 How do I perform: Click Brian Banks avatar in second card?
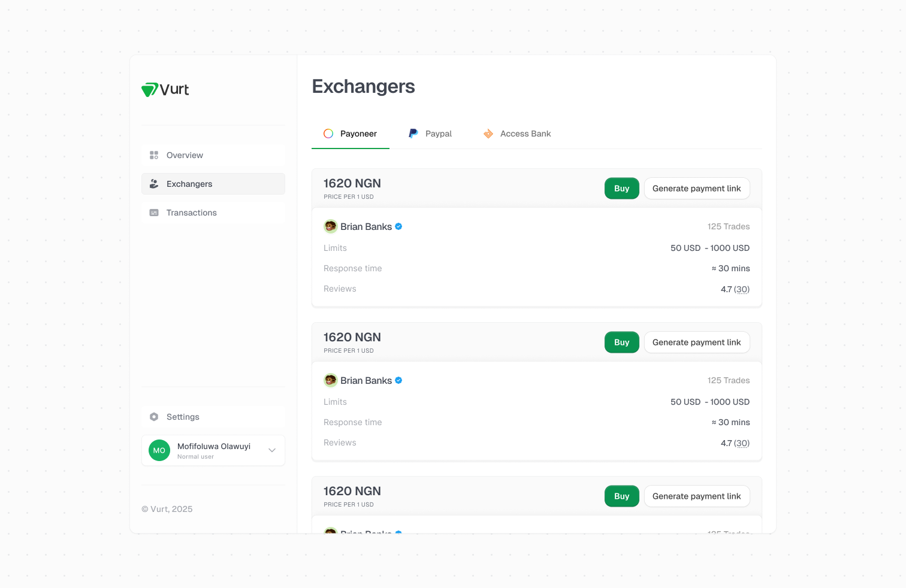331,380
